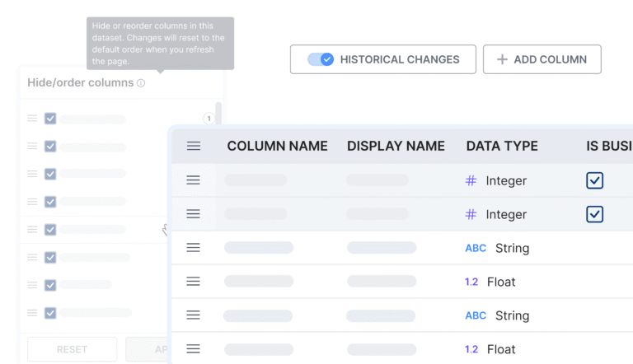Click the drag handle of the first String row
Viewport: 633px width, 364px height.
click(194, 248)
